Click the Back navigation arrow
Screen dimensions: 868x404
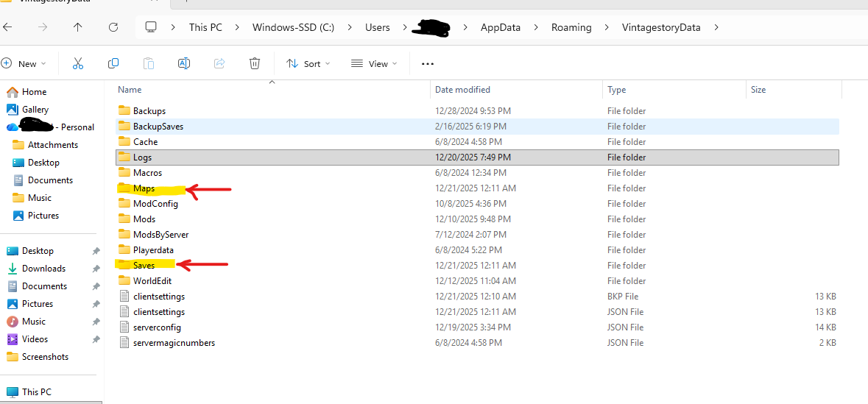7,27
